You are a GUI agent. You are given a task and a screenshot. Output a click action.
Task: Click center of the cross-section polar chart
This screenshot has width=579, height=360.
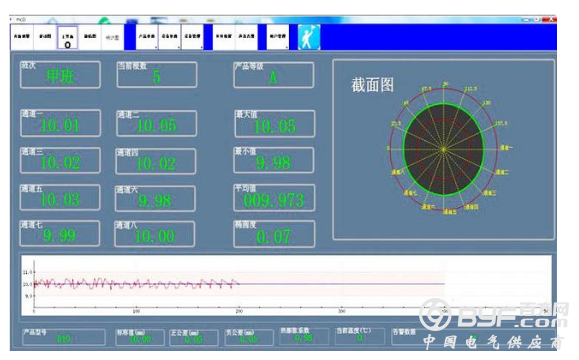point(443,150)
